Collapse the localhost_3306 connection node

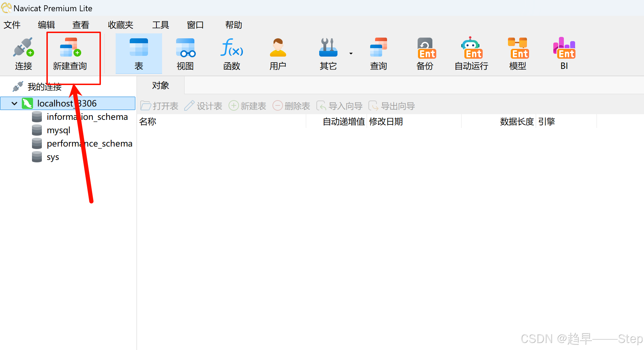(14, 103)
